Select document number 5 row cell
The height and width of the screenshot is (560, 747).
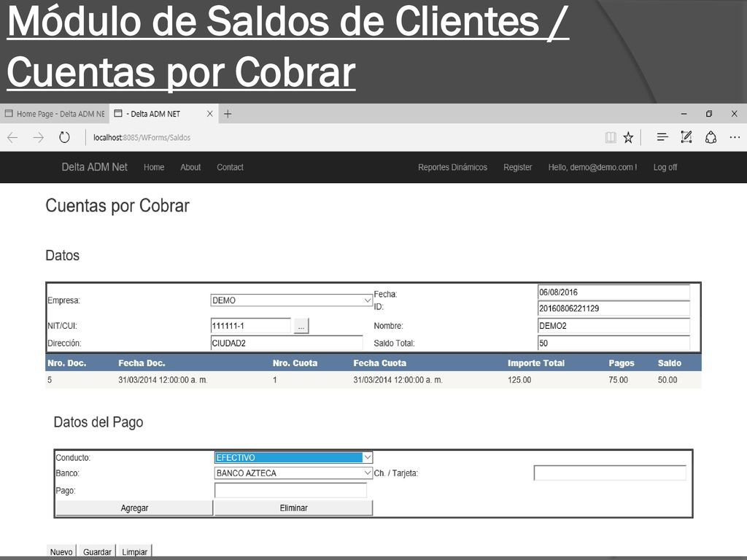(x=50, y=380)
